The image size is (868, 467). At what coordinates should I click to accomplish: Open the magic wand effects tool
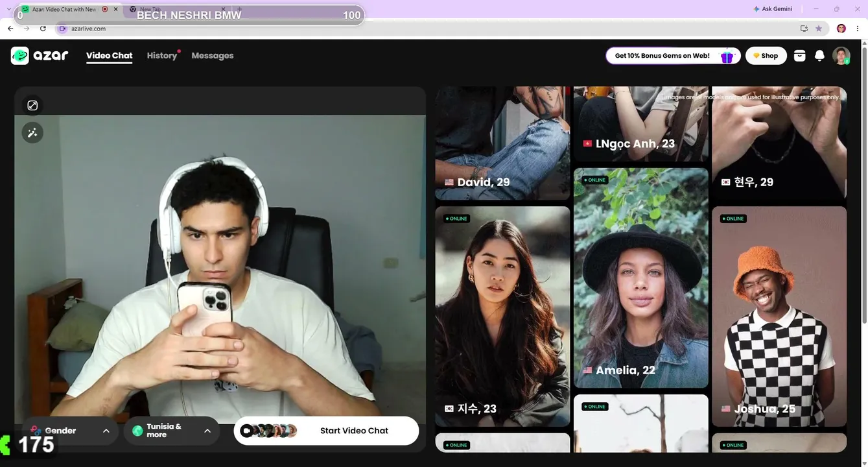(x=32, y=133)
